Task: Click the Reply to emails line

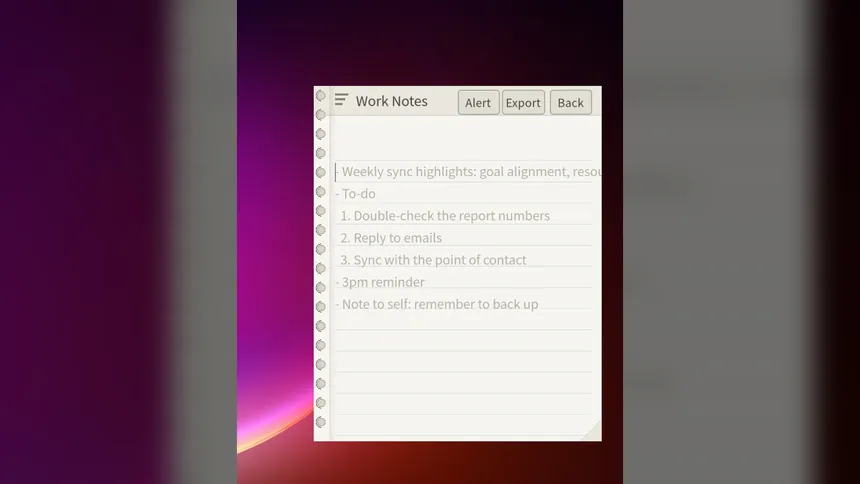Action: (x=391, y=238)
